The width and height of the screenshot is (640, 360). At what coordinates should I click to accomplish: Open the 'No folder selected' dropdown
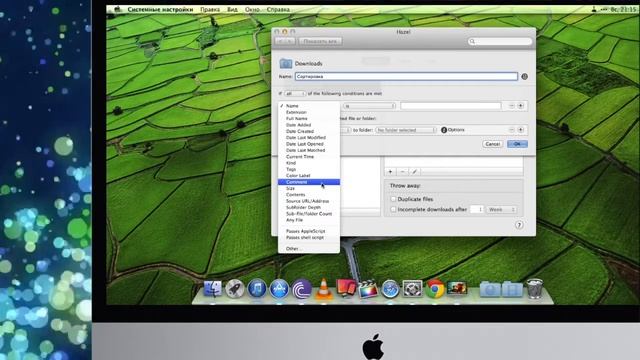click(x=406, y=130)
